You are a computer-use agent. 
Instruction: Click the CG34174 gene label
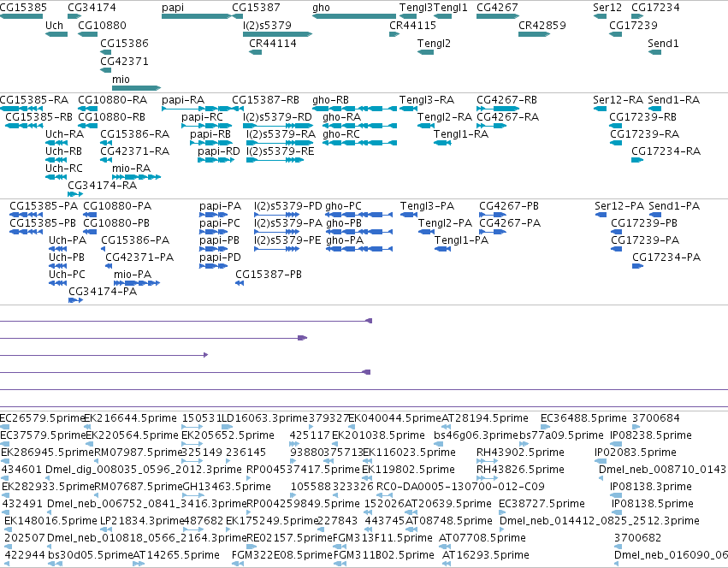(x=92, y=8)
